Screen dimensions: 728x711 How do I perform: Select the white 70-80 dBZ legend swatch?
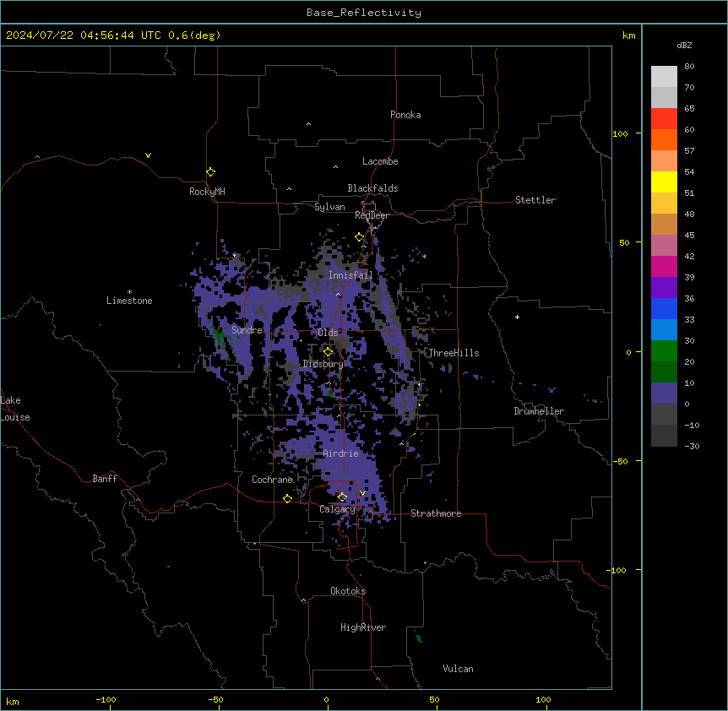664,77
